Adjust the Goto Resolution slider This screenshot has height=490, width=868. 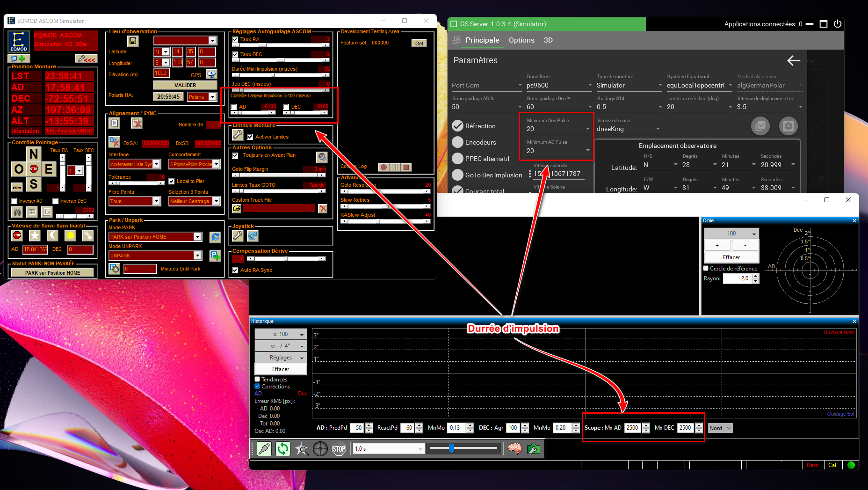coord(385,191)
